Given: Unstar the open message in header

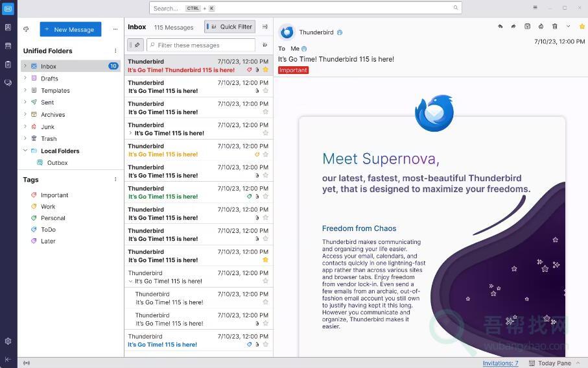Looking at the screenshot, I should coord(582,27).
